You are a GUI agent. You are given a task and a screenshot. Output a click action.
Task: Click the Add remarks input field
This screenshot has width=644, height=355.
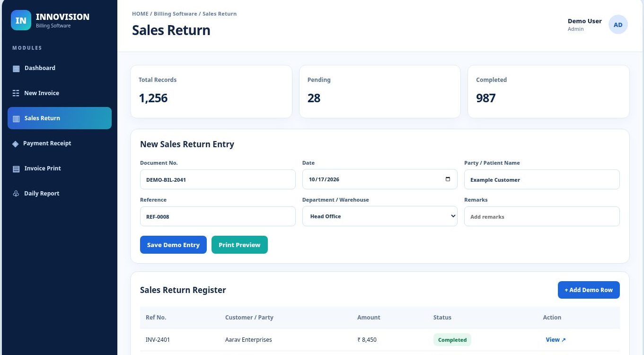click(x=542, y=216)
